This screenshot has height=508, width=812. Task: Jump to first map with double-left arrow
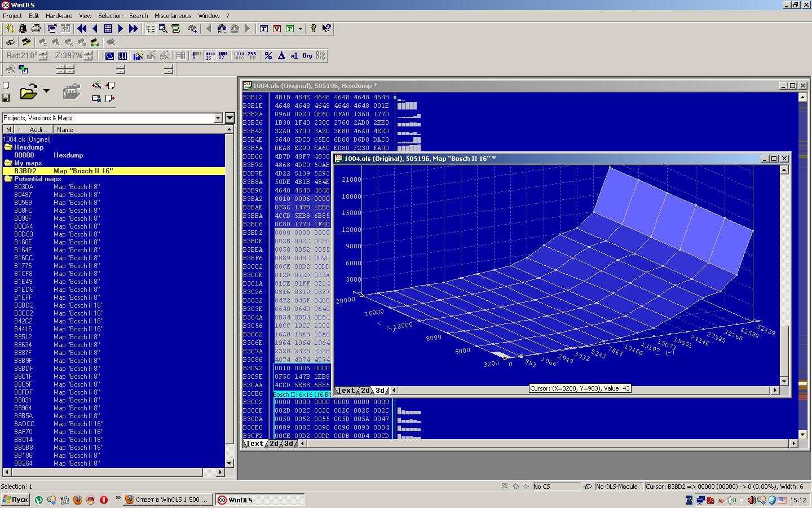point(82,28)
